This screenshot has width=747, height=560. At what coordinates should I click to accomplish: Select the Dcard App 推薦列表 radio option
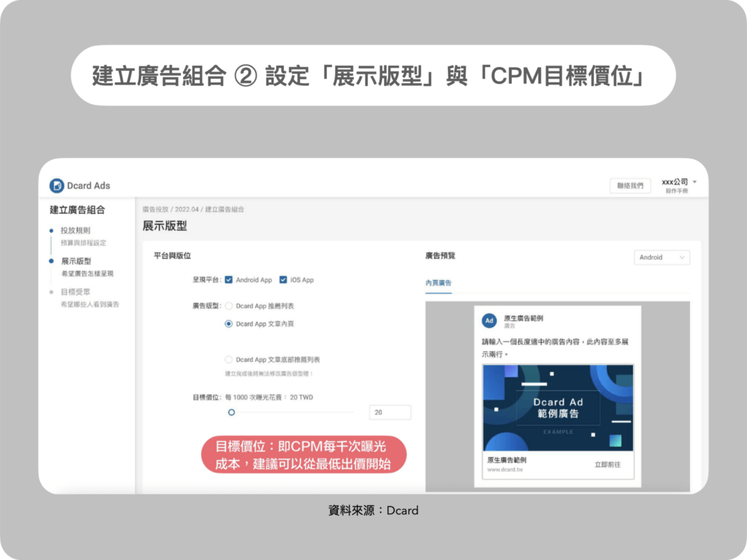[x=228, y=306]
